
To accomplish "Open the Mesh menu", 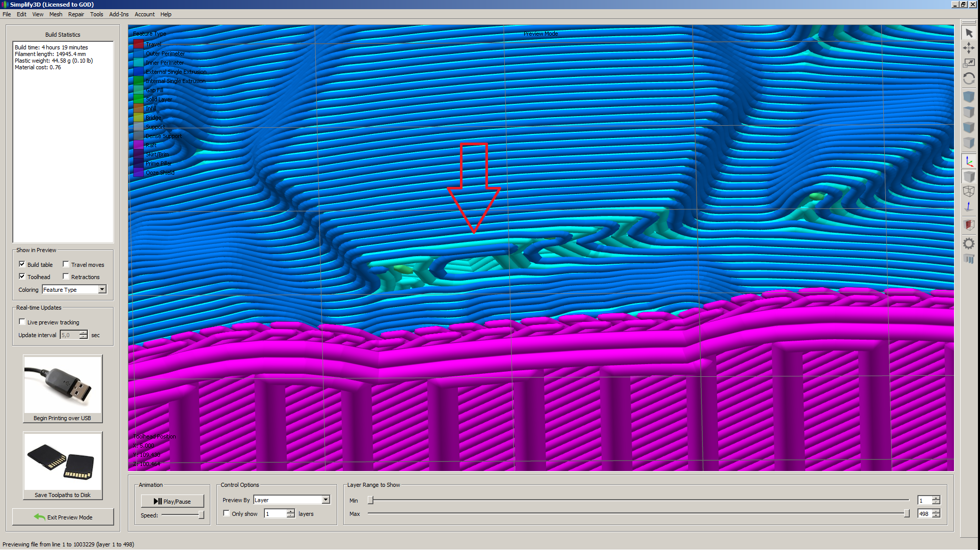I will (56, 14).
